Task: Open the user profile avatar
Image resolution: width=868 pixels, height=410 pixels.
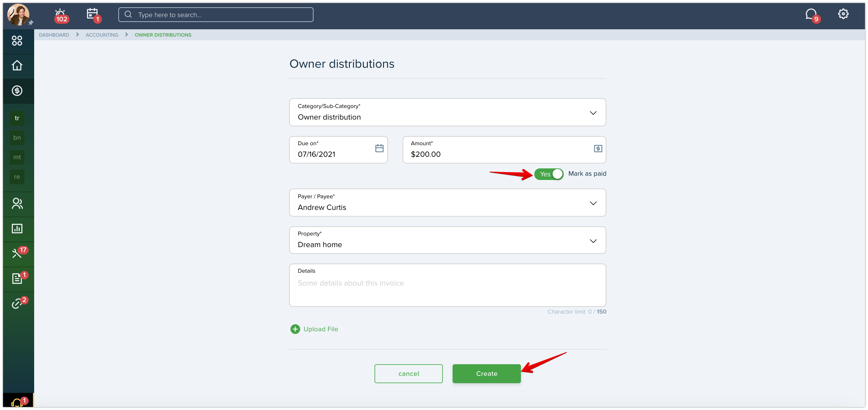Action: [x=18, y=15]
